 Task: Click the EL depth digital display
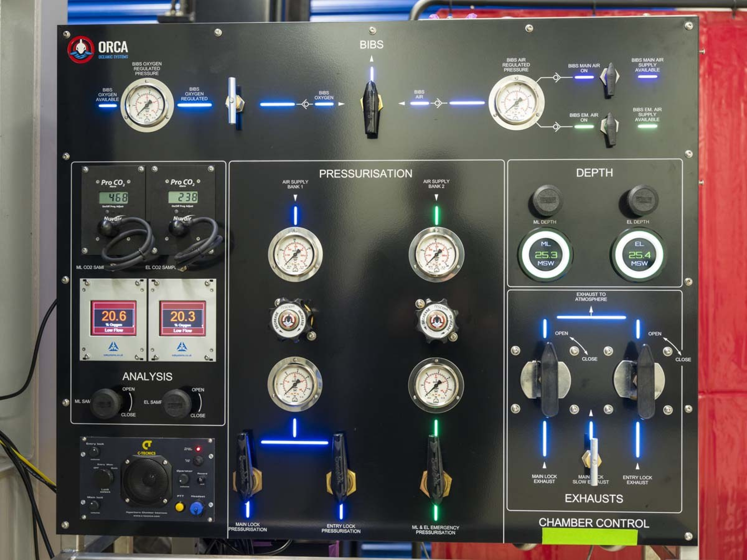[x=639, y=255]
